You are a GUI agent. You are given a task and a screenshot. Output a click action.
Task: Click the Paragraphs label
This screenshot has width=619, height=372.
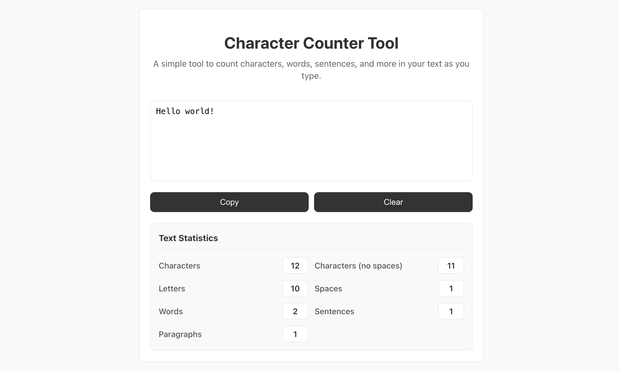tap(180, 334)
